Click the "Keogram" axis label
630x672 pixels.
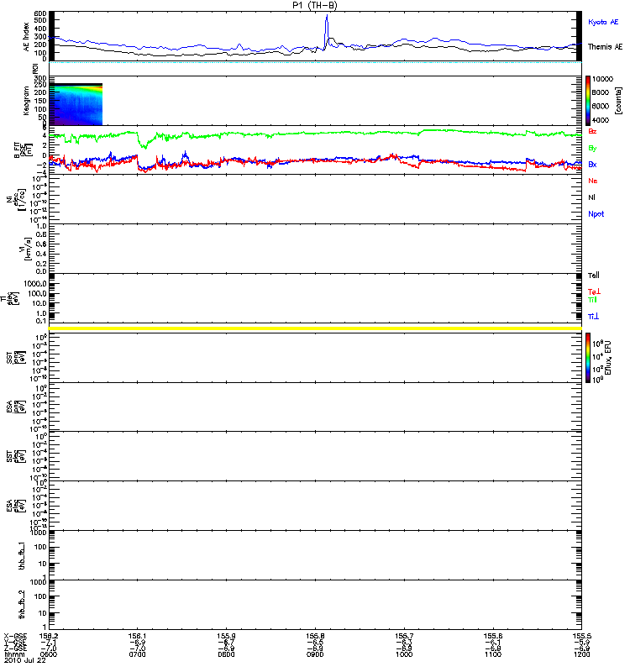click(x=26, y=101)
